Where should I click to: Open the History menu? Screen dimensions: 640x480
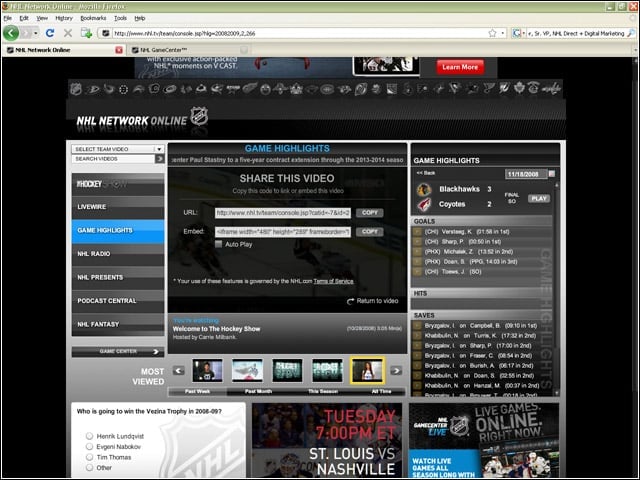[x=64, y=18]
